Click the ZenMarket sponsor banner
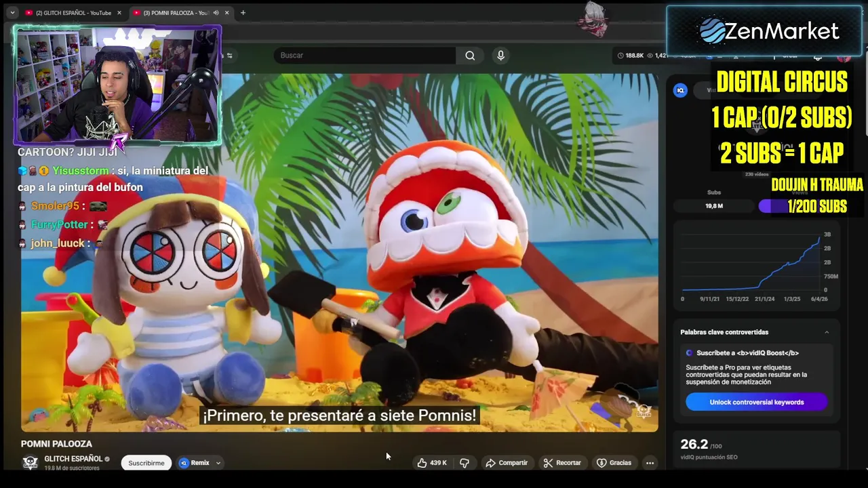 click(764, 31)
